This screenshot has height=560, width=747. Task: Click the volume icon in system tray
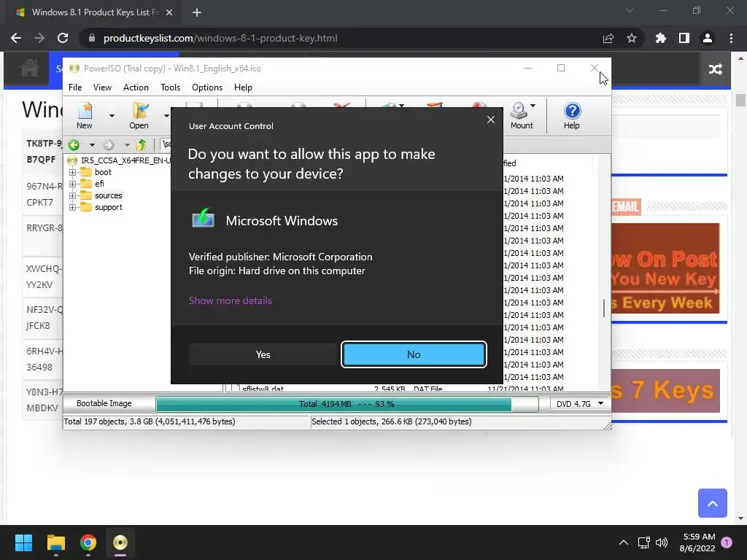coord(661,542)
